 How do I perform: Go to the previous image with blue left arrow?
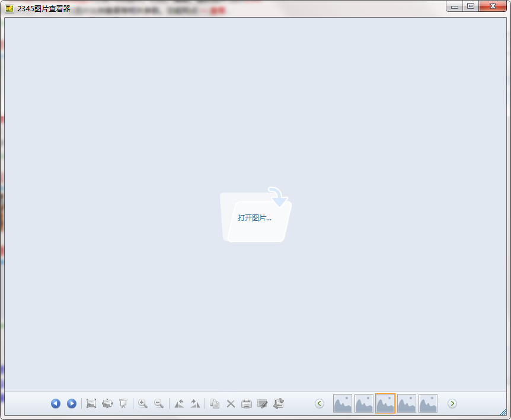pos(56,403)
